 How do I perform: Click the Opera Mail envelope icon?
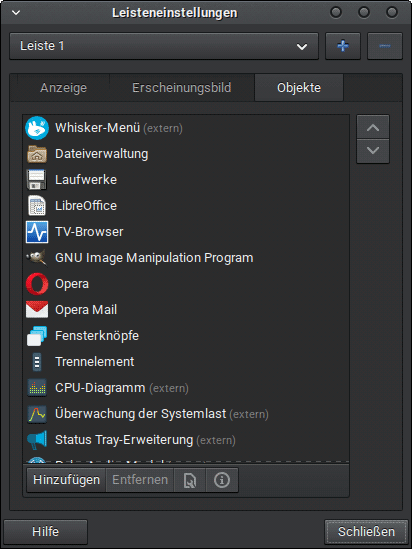coord(37,310)
